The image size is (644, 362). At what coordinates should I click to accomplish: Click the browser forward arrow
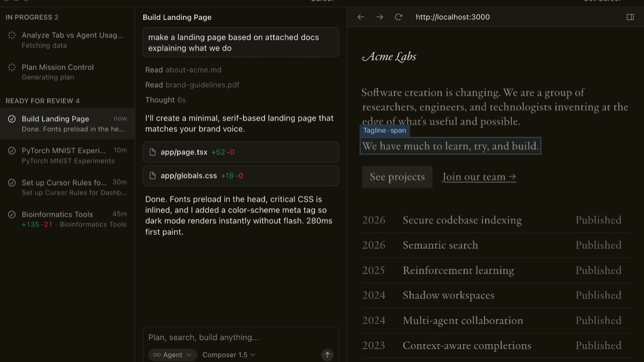point(379,17)
